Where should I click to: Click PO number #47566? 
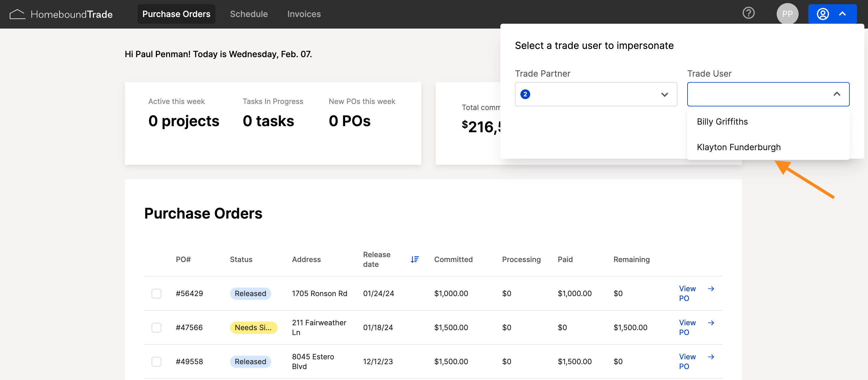[x=189, y=327]
